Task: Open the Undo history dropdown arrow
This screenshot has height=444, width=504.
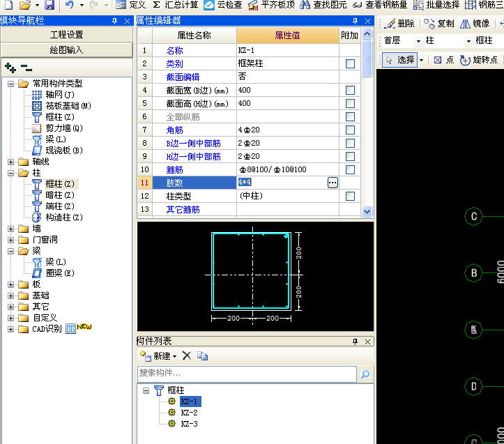Action: tap(82, 5)
